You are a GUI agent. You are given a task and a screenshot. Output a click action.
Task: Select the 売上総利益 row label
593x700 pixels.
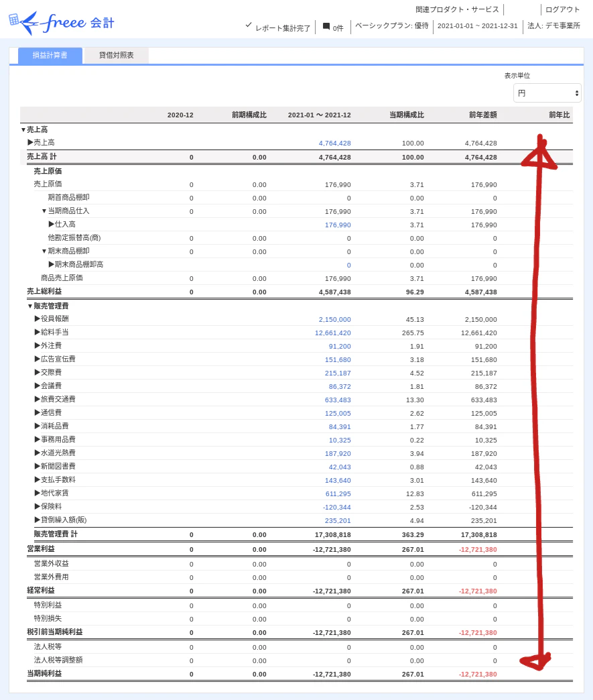click(44, 291)
